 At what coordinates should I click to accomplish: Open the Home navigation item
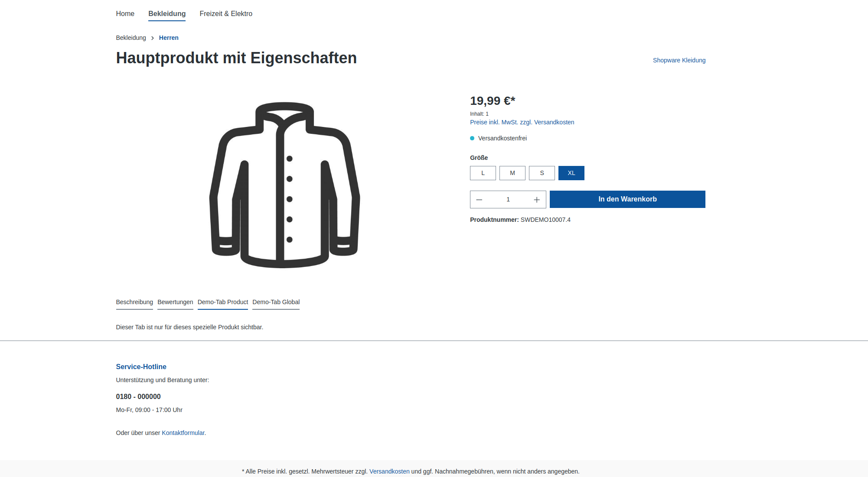125,14
